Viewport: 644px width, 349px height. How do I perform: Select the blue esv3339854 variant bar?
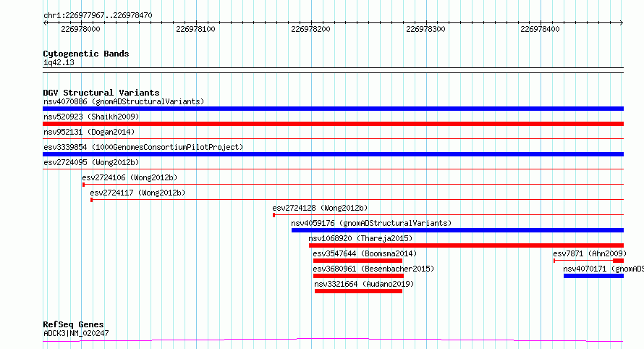[333, 154]
